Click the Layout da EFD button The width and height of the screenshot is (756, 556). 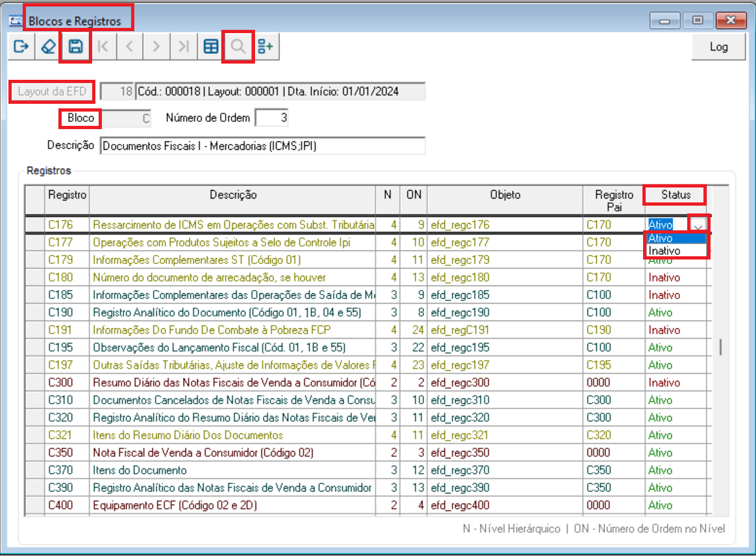[52, 91]
